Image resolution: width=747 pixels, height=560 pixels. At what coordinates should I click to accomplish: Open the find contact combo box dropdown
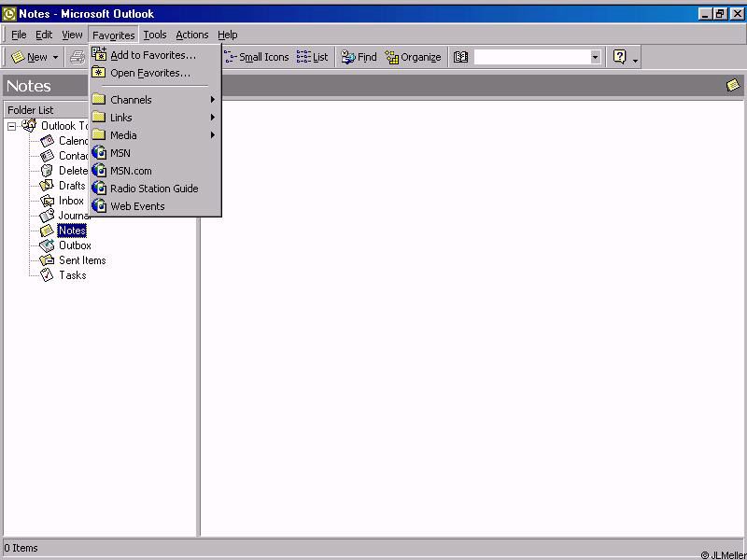tap(595, 57)
